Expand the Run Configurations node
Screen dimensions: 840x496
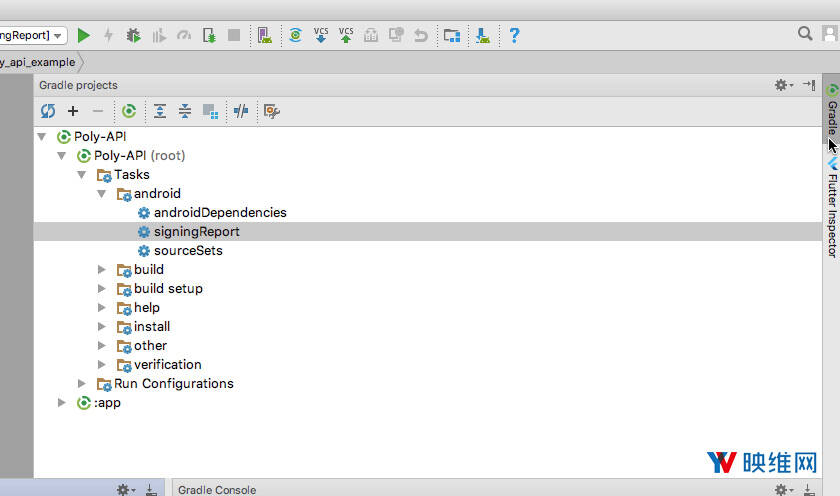pos(82,384)
